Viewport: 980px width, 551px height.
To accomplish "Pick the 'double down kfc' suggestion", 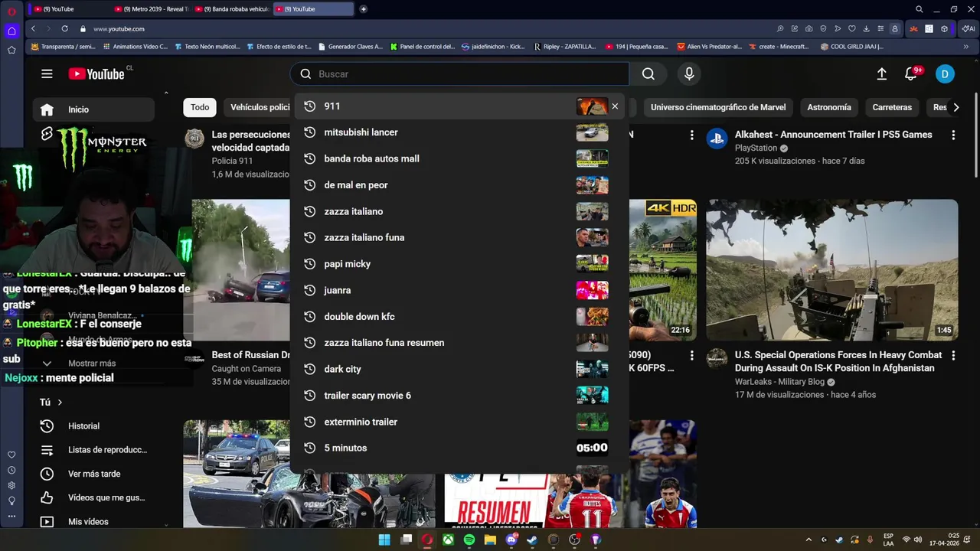I will (x=459, y=316).
